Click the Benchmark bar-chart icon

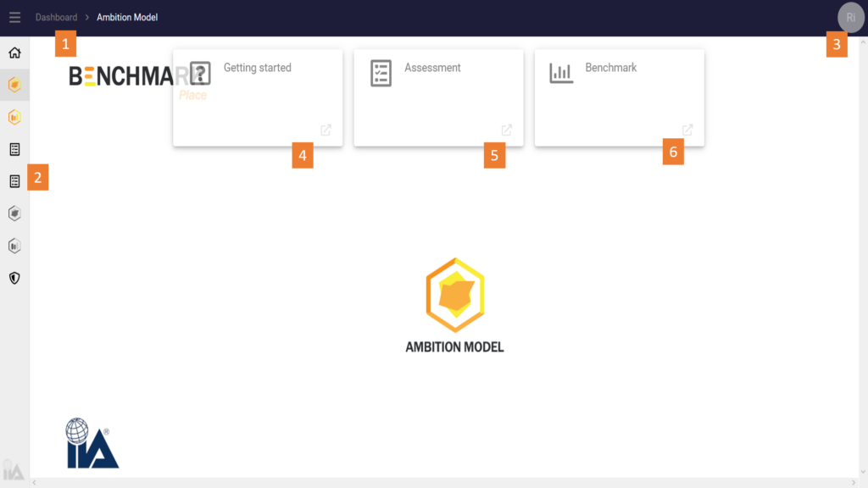[x=561, y=73]
